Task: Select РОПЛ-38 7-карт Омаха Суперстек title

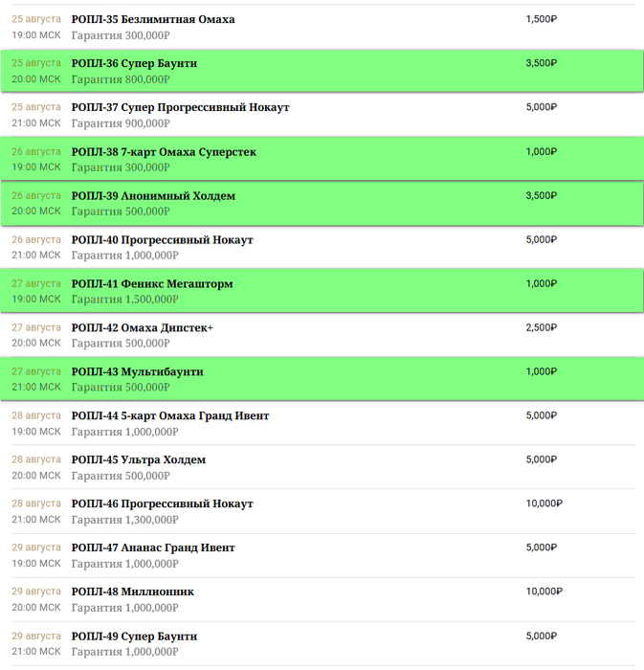Action: [164, 151]
